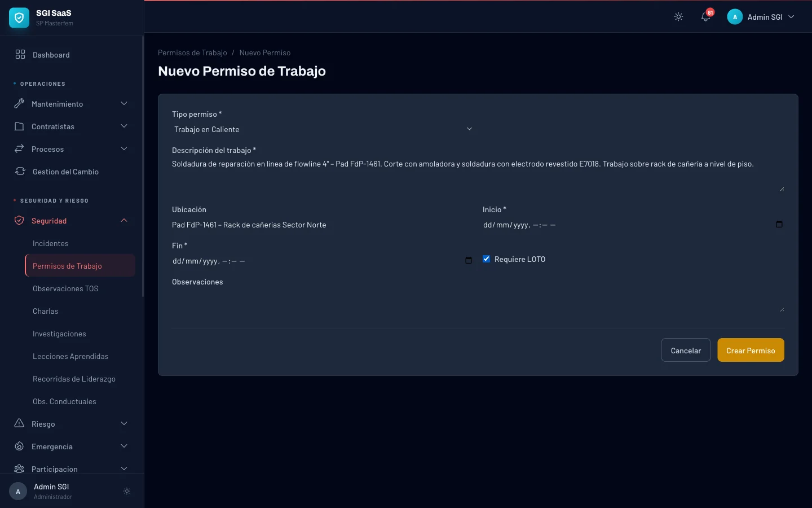Screen dimensions: 812x508
Task: Click the Riesgo warning triangle icon
Action: coord(19,424)
